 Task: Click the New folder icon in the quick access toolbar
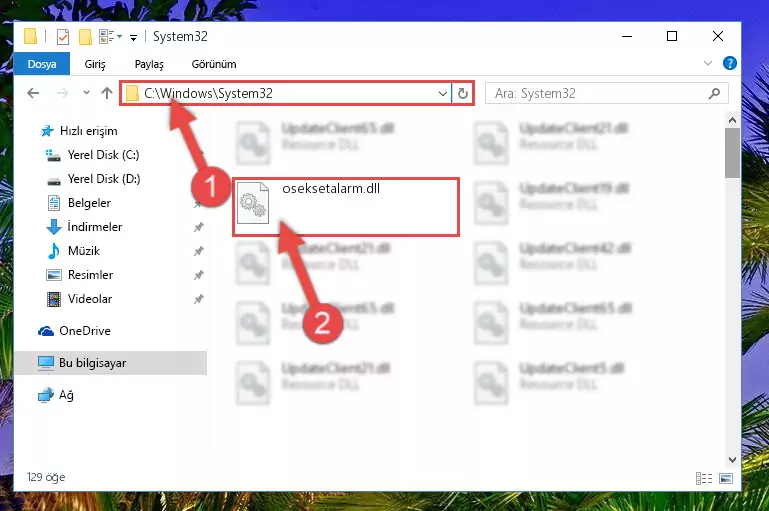[x=85, y=37]
